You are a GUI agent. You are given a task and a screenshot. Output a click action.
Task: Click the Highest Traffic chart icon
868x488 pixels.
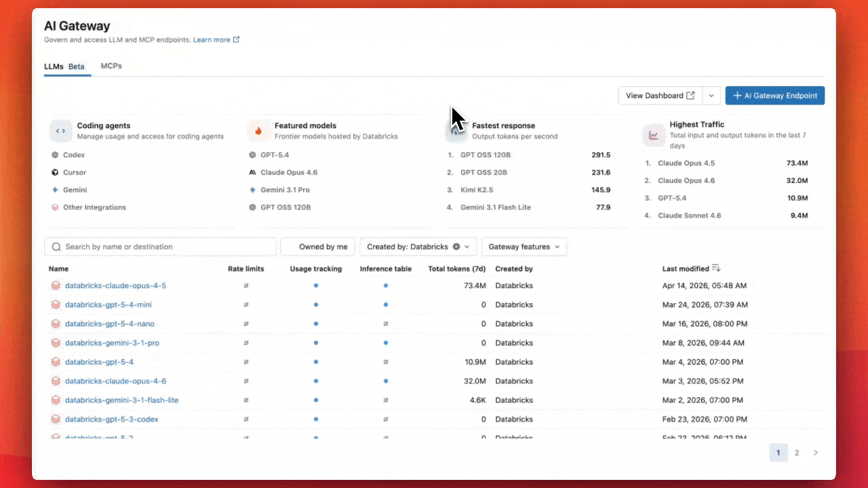(x=653, y=135)
